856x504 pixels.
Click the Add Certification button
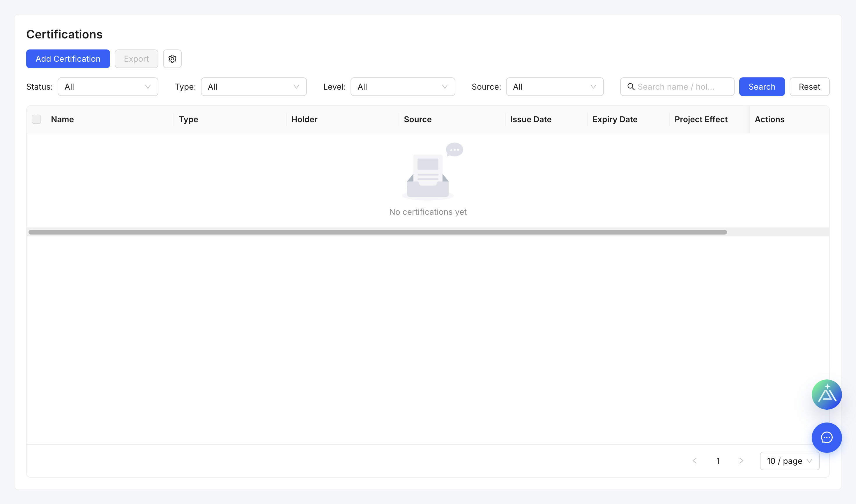(68, 59)
